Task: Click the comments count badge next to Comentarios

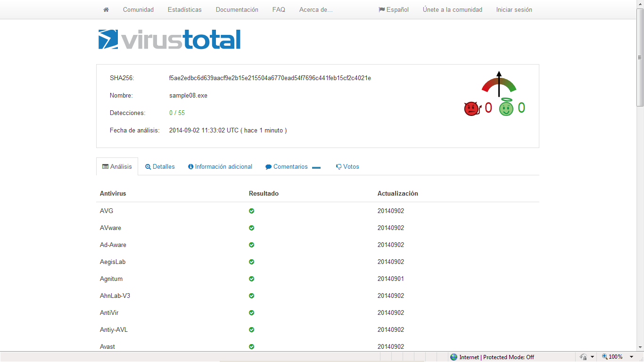Action: (316, 167)
